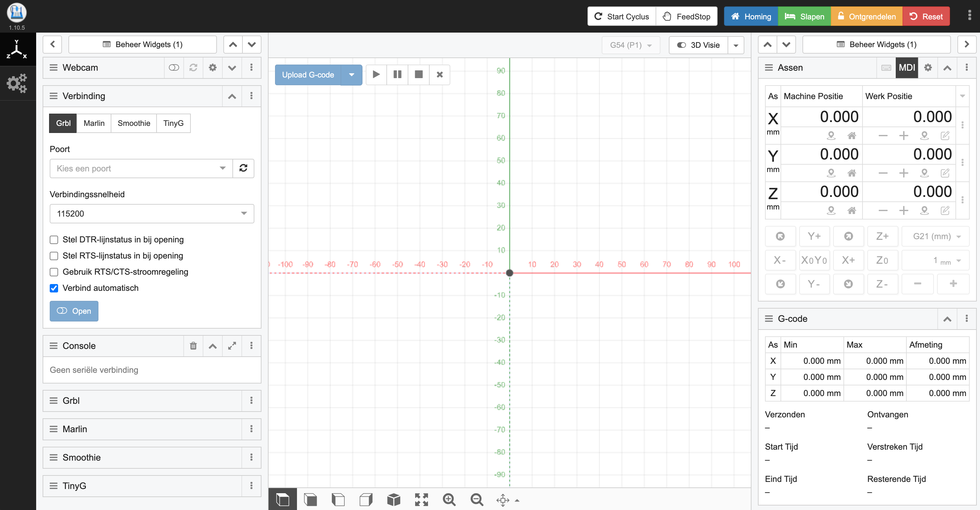Image resolution: width=980 pixels, height=510 pixels.
Task: Open the Kies een poort dropdown
Action: click(x=141, y=168)
